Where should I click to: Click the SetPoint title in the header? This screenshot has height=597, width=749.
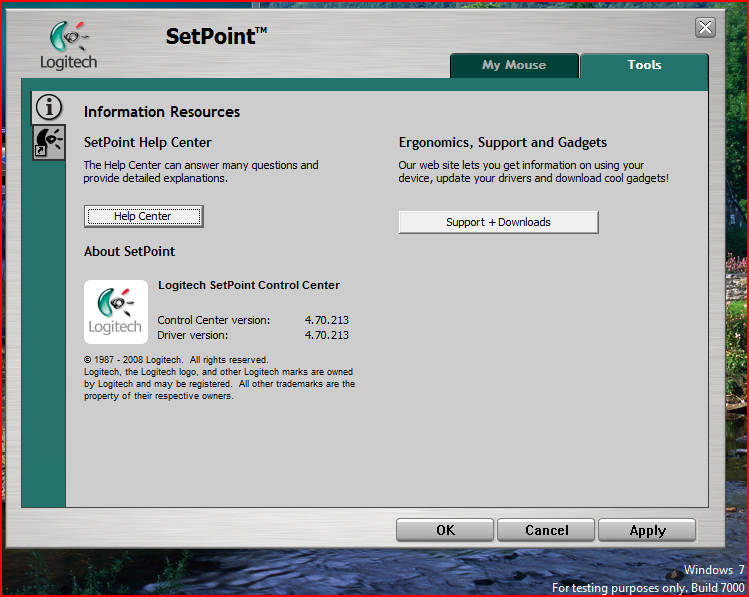click(x=216, y=36)
